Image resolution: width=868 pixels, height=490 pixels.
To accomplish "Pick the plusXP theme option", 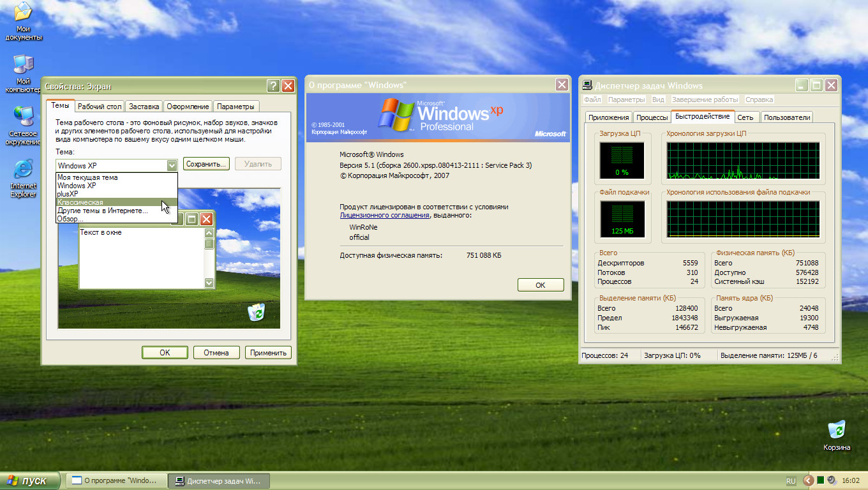I will pyautogui.click(x=116, y=194).
